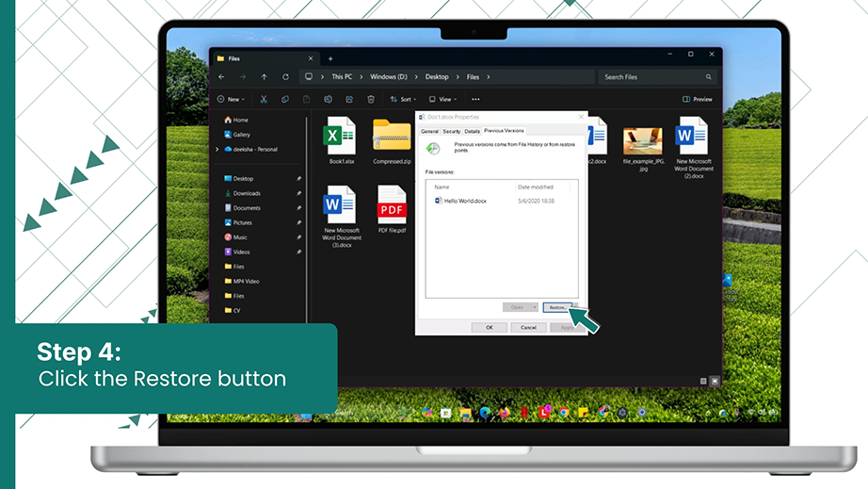Click chevron after Windows (D:) breadcrumb
The image size is (868, 489).
416,77
